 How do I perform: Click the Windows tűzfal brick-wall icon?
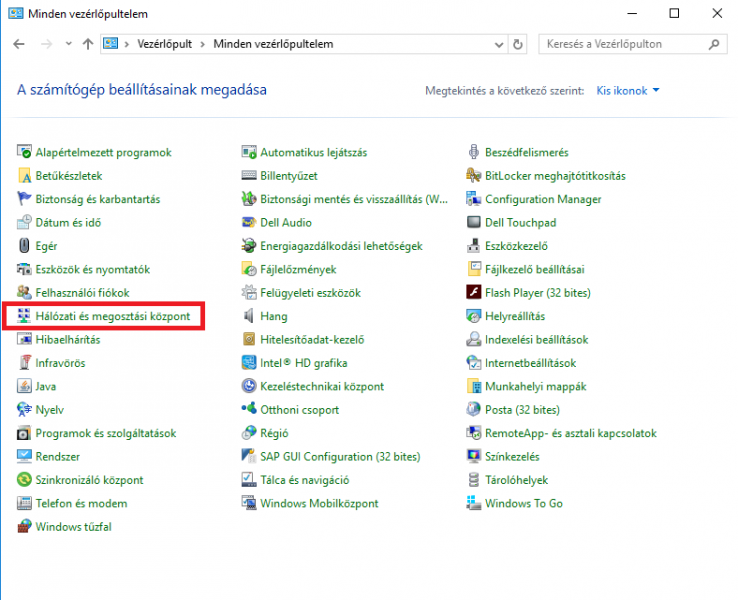(x=24, y=526)
